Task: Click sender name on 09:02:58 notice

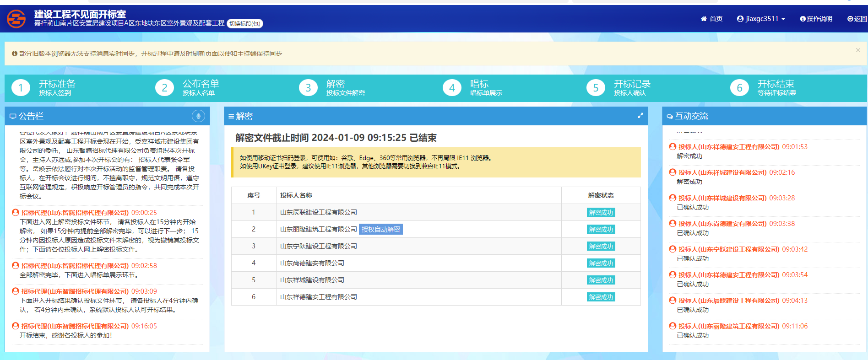Action: point(75,266)
